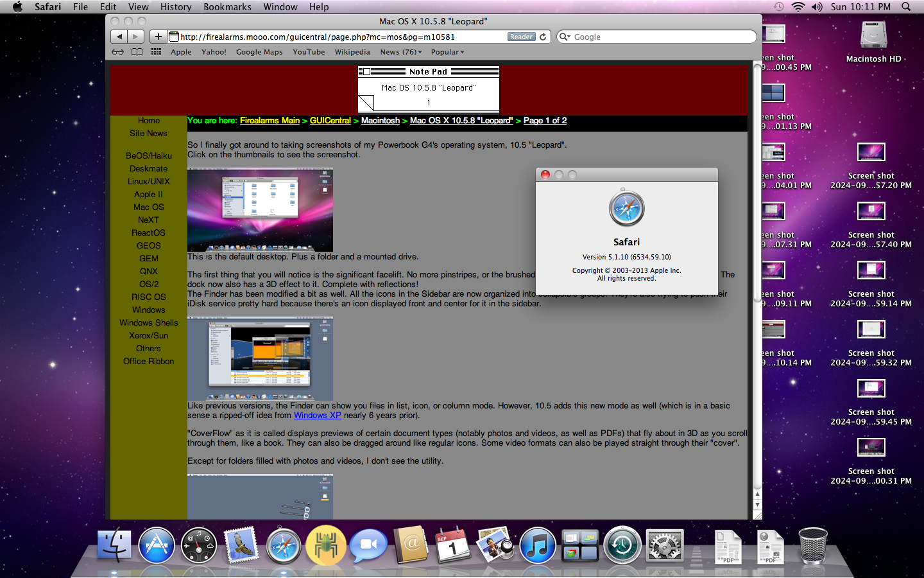Activate Spaces from the Dock
924x578 pixels.
[x=580, y=545]
